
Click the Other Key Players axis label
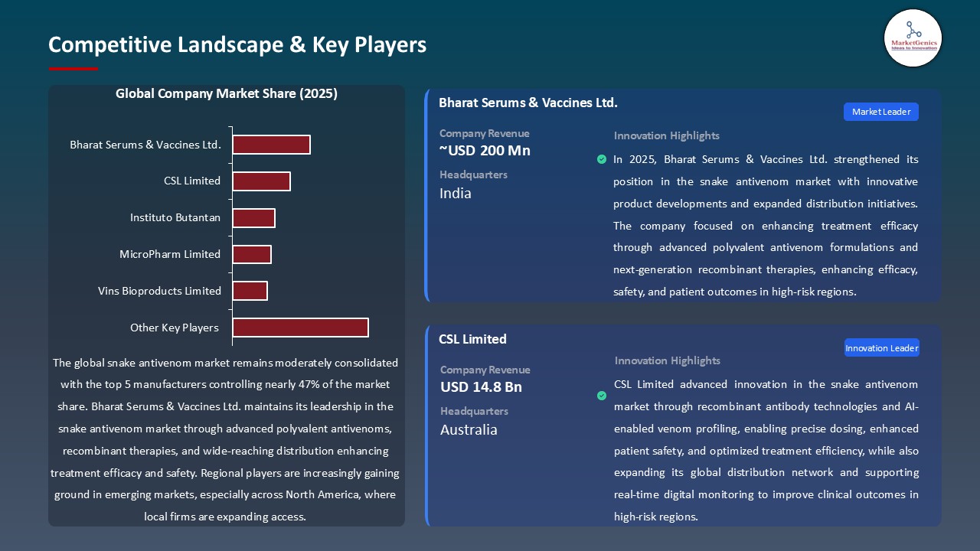tap(175, 328)
